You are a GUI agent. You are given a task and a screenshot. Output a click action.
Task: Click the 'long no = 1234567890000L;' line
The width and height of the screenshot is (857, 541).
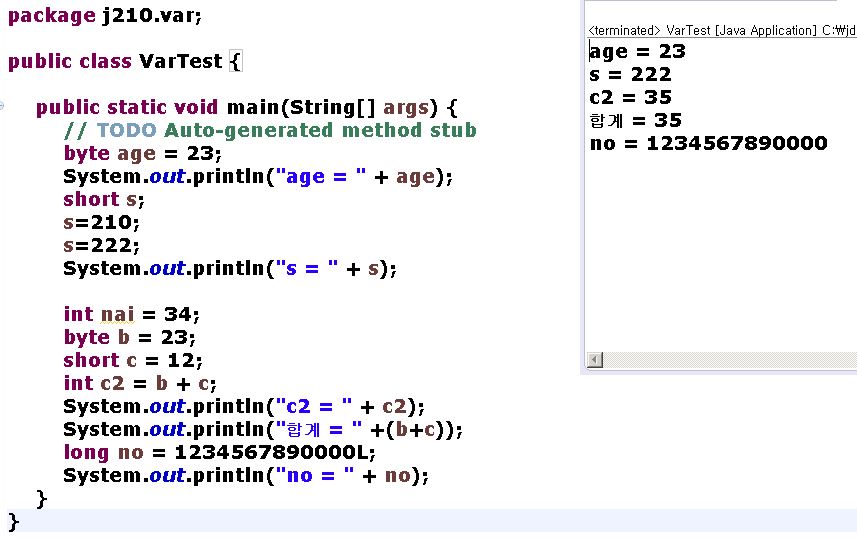click(220, 452)
